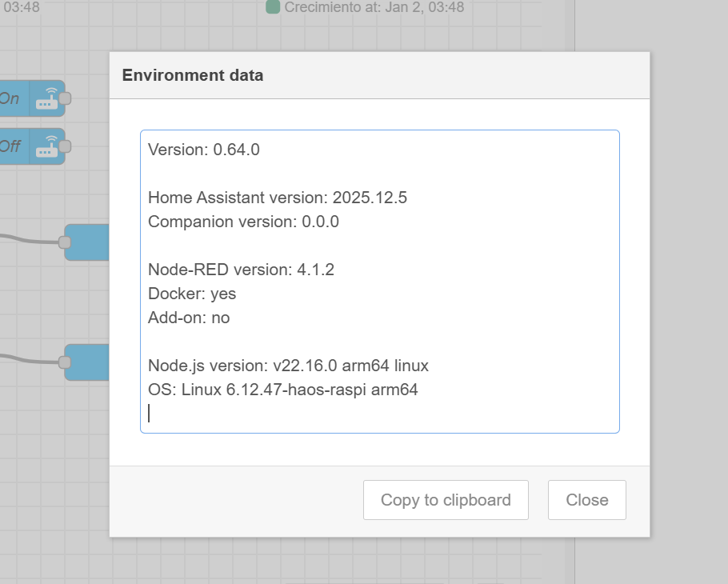Place cursor on the Node.js version line
Screen dimensions: 728x584
tap(288, 366)
